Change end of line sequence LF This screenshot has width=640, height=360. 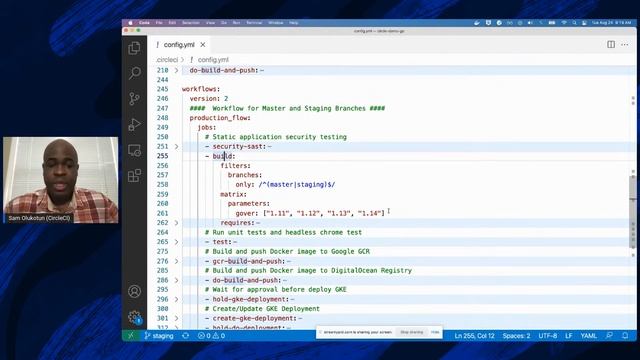tap(569, 336)
